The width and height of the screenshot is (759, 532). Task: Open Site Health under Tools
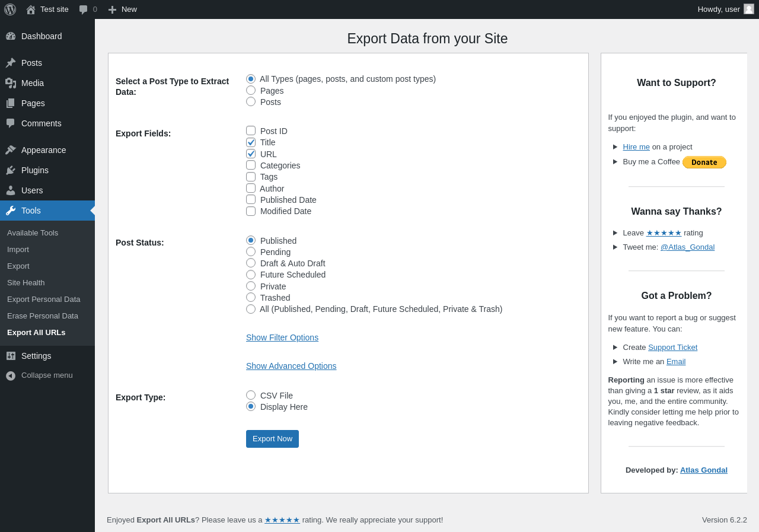[x=26, y=283]
